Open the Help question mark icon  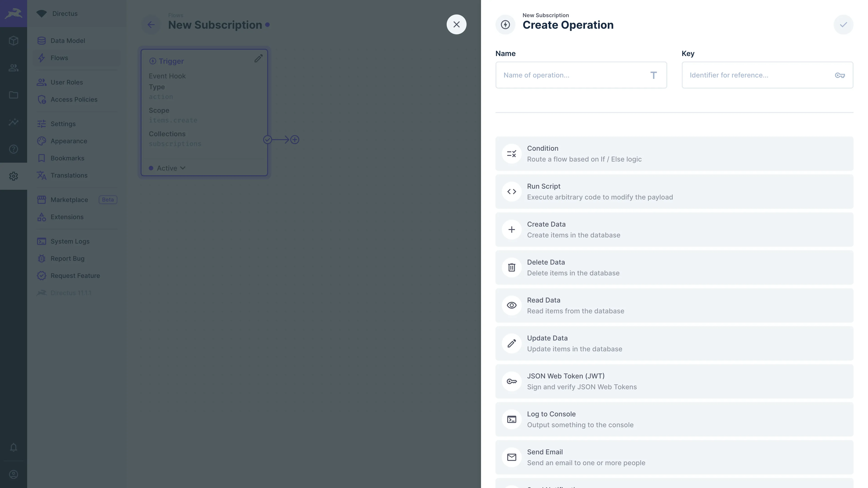point(14,149)
